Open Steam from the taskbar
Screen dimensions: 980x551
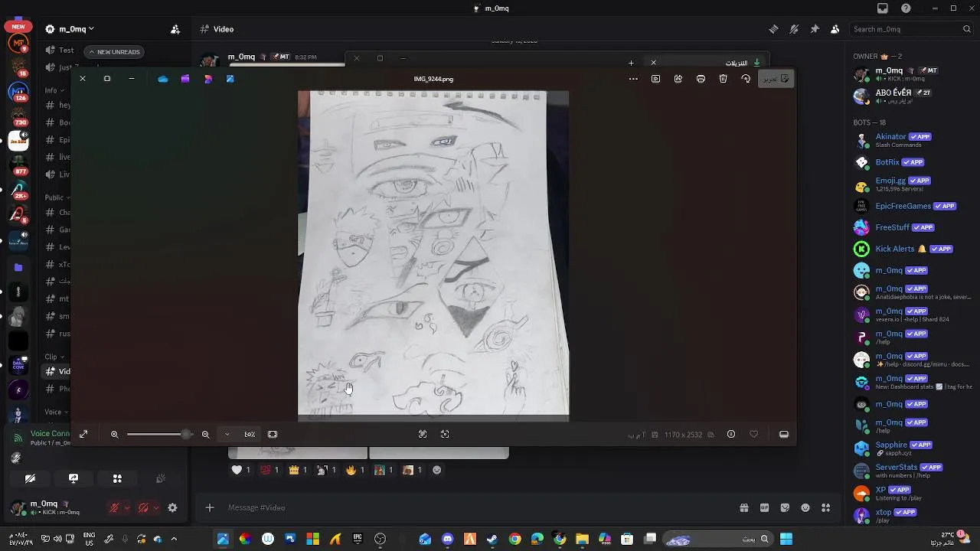pyautogui.click(x=492, y=540)
